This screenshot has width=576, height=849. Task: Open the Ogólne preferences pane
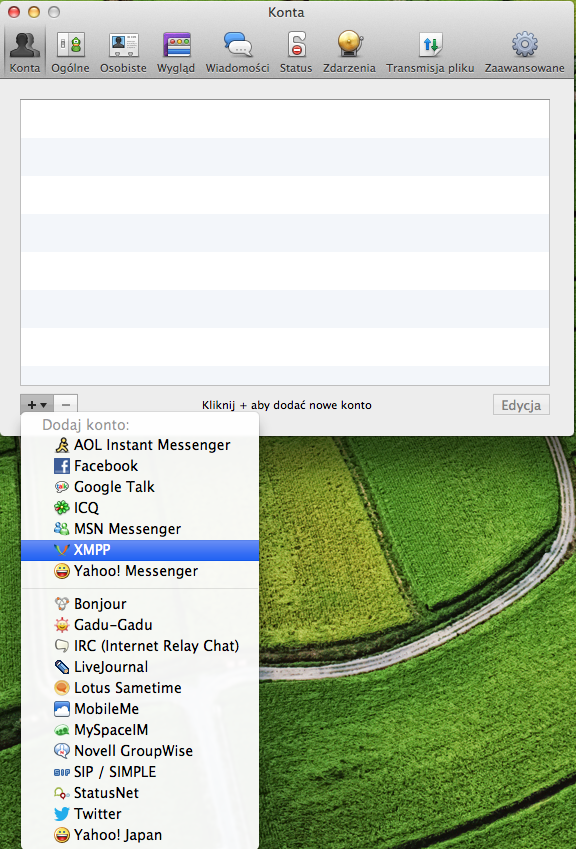coord(70,52)
